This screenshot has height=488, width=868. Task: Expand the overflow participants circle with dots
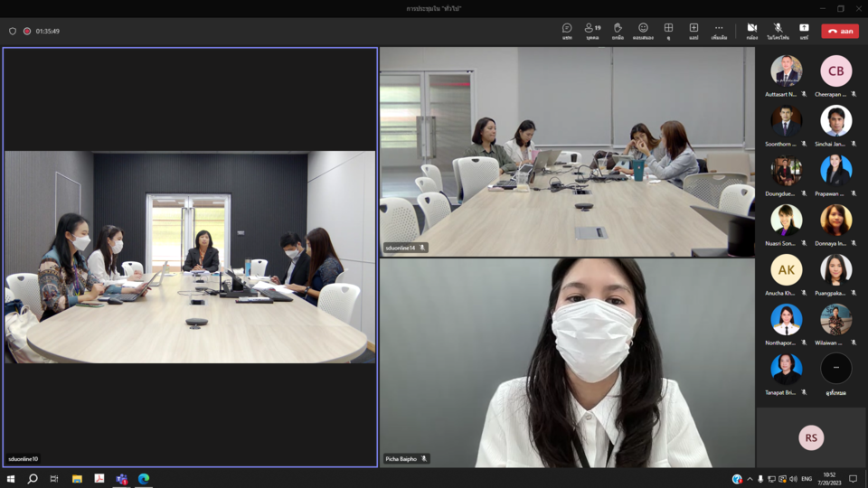point(835,369)
